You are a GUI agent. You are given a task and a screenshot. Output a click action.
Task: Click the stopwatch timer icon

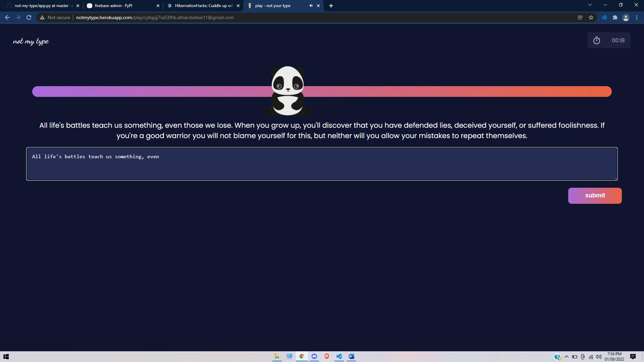pyautogui.click(x=596, y=41)
